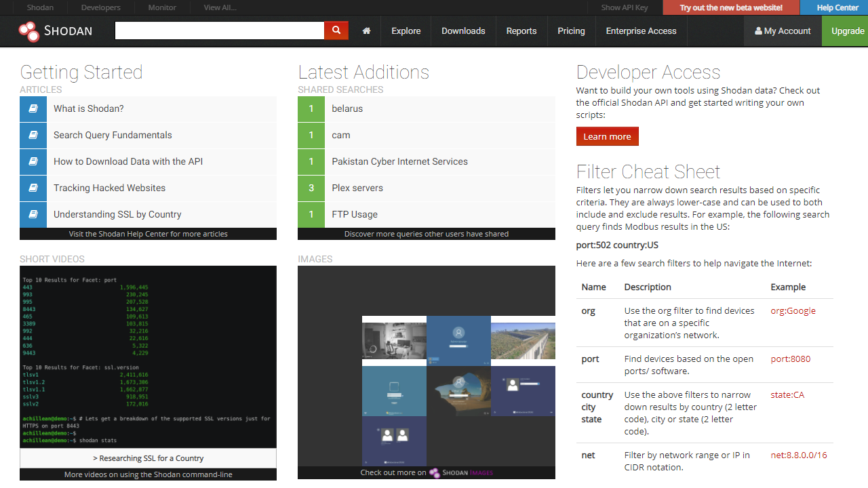This screenshot has width=868, height=488.
Task: Click example filter port:8080
Action: point(791,359)
